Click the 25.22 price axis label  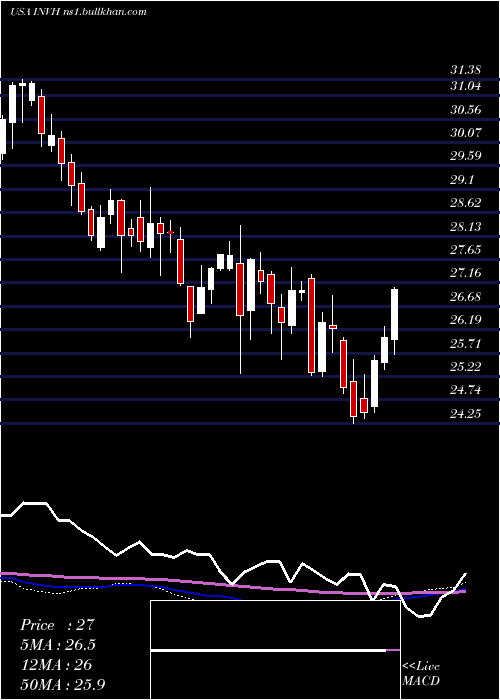click(465, 367)
